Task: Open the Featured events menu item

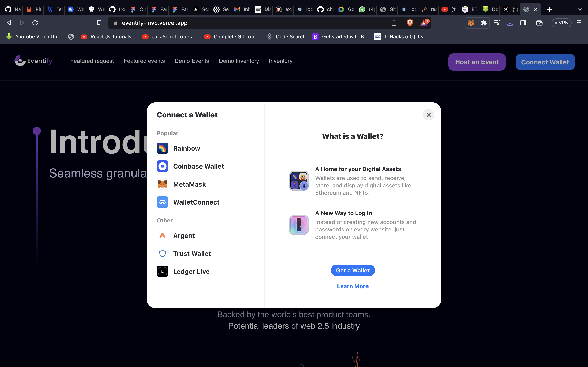Action: coord(144,61)
